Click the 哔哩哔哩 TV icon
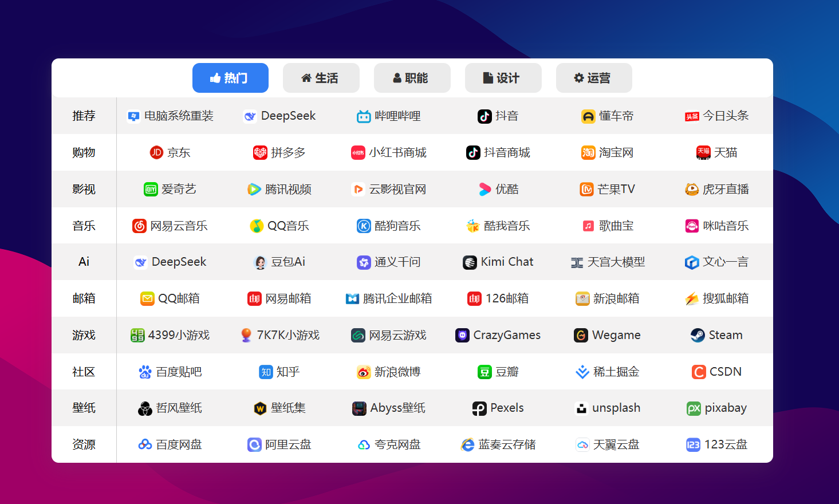Screen dimensions: 839x504 click(364, 116)
